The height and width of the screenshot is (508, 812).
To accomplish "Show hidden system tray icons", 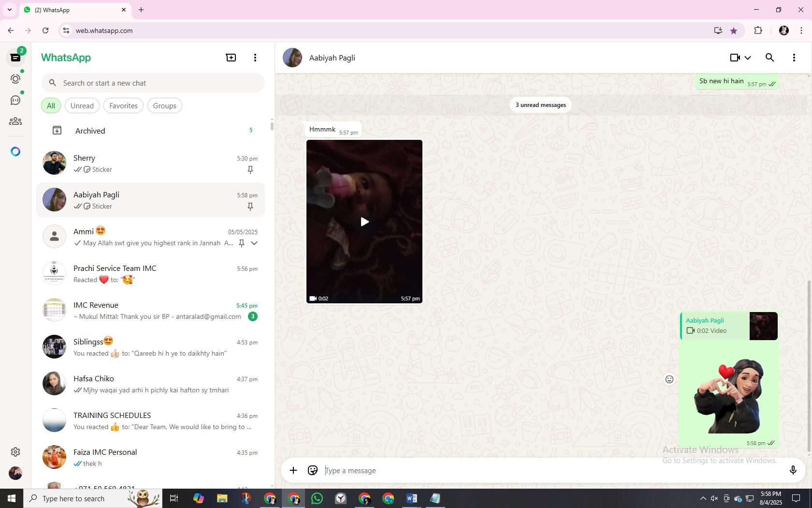I will tap(703, 498).
